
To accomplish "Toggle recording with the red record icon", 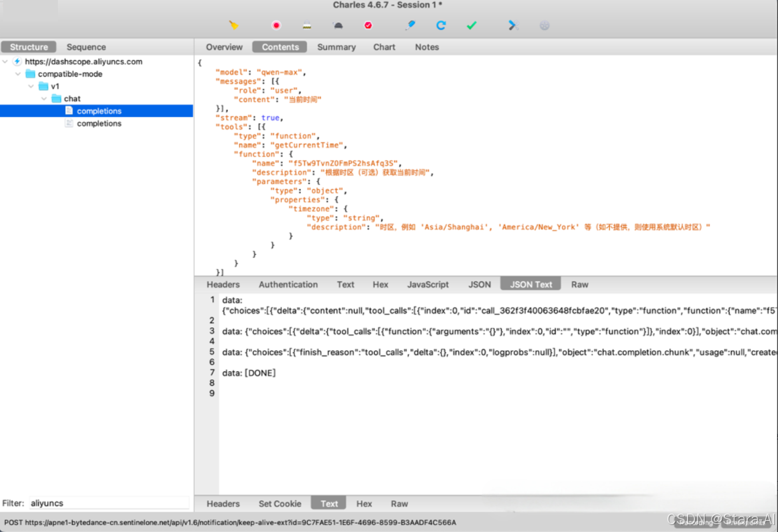I will [x=276, y=25].
